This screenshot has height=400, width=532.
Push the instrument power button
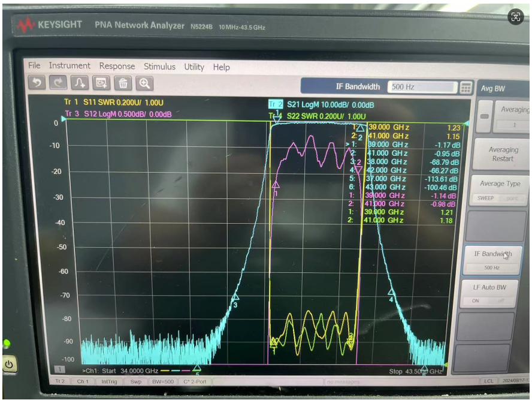click(x=9, y=365)
